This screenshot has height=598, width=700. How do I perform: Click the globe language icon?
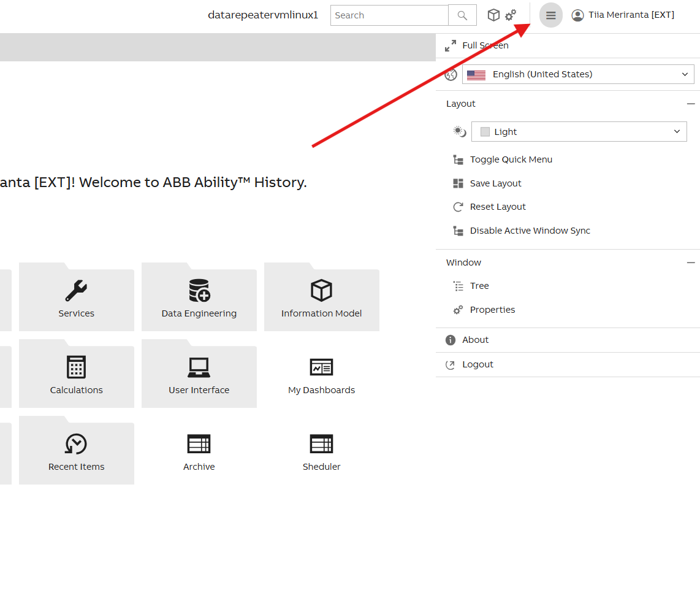[x=451, y=75]
